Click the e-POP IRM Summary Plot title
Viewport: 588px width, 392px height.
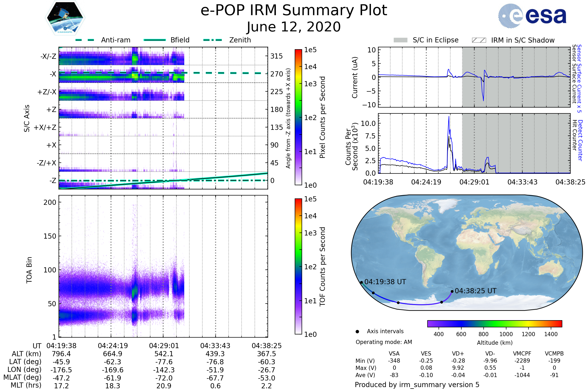click(x=294, y=11)
